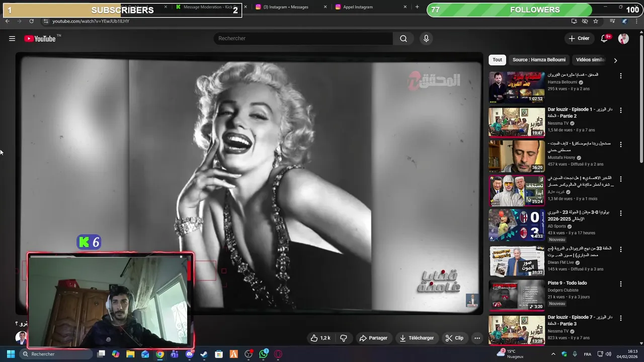Screen dimensions: 644x362
Task: Open the browser media controls icon
Action: click(x=612, y=21)
